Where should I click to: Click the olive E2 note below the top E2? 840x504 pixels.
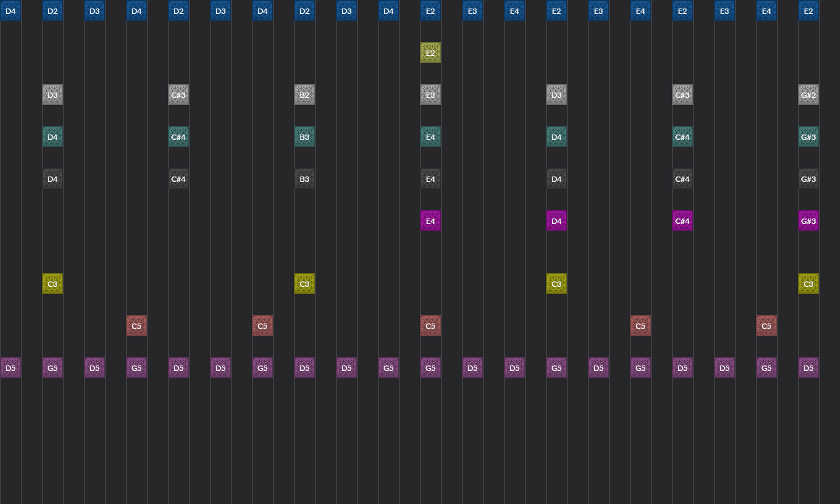pyautogui.click(x=430, y=52)
